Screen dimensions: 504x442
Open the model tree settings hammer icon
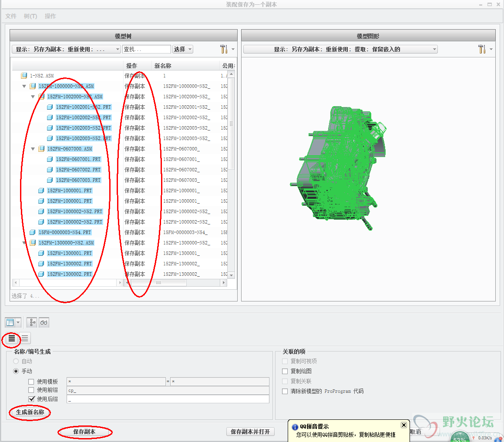coord(224,49)
